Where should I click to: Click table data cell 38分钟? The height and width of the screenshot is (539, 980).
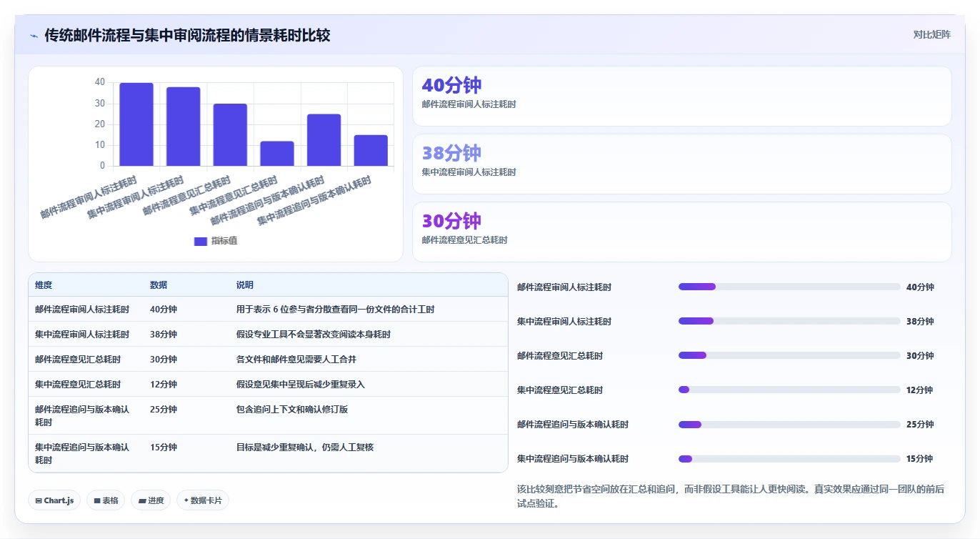pyautogui.click(x=164, y=335)
